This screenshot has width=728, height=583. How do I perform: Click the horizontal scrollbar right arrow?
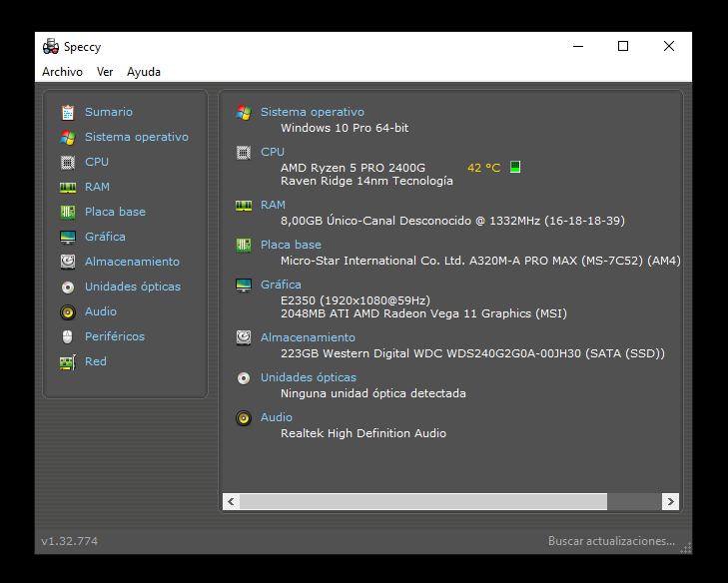[670, 501]
